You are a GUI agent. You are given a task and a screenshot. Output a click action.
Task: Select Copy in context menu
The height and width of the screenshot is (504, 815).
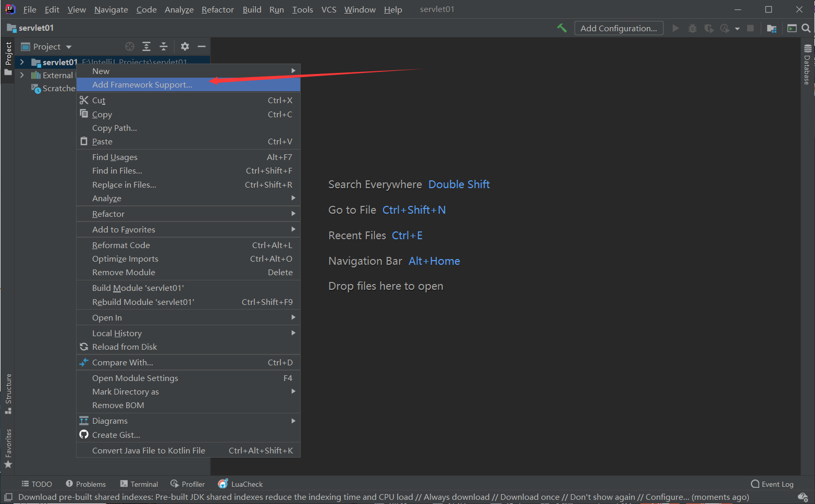pos(188,114)
